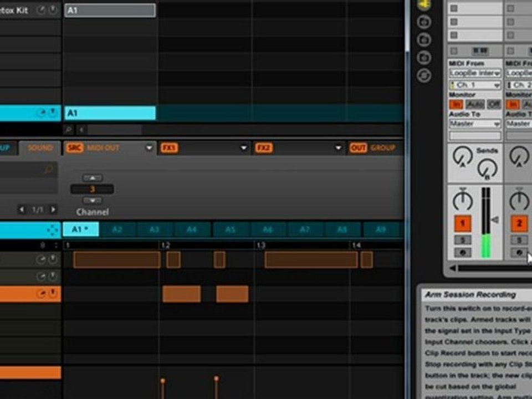Click the next page arrow beside 1/1
The width and height of the screenshot is (532, 399).
click(53, 209)
